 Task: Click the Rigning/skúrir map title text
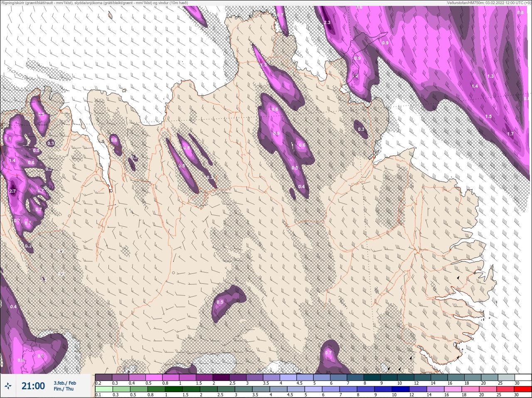coord(95,3)
